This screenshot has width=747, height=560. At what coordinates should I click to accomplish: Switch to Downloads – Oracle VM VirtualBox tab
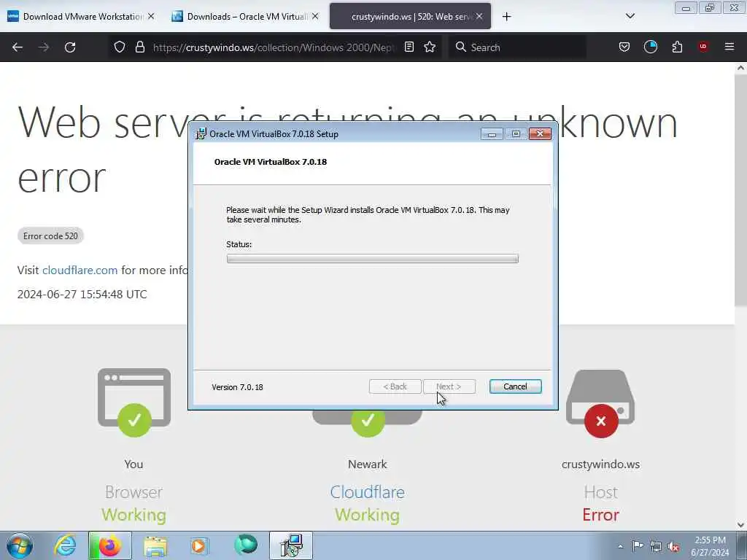tap(245, 17)
